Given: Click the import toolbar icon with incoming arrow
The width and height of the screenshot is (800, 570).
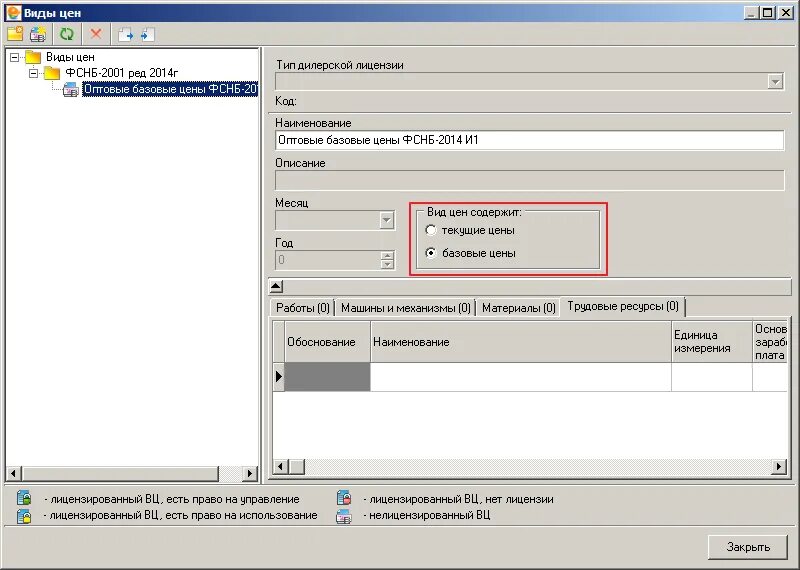Looking at the screenshot, I should click(x=147, y=35).
